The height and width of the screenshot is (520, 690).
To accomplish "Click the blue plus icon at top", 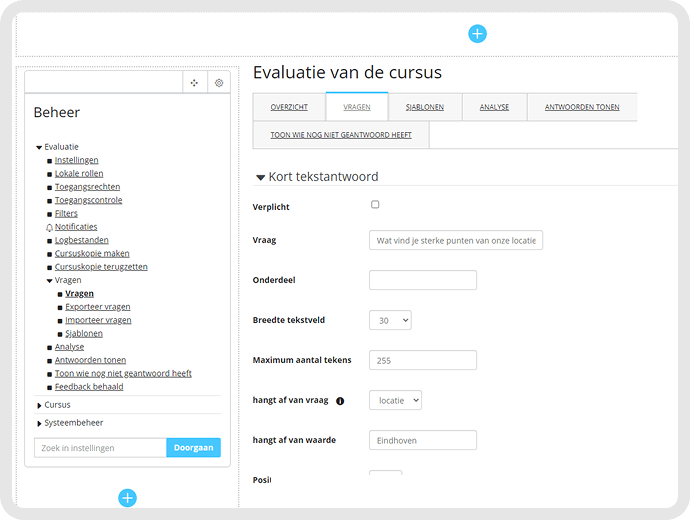I will (477, 34).
